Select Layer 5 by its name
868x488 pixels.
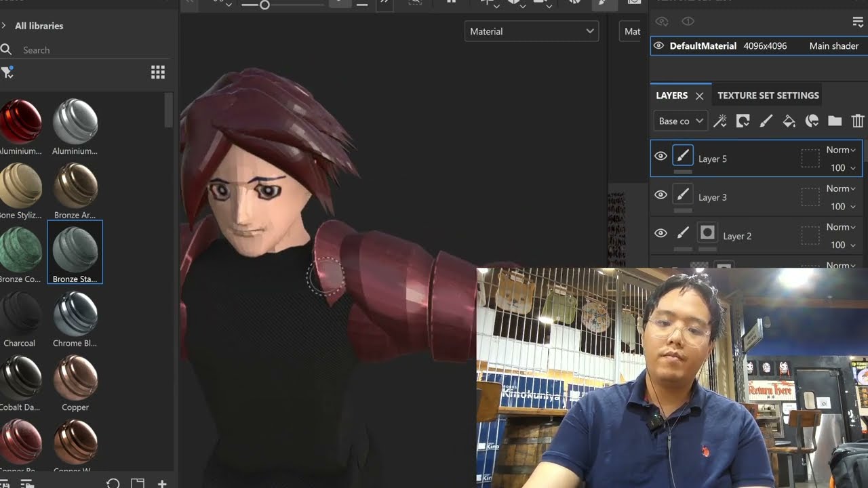tap(713, 159)
